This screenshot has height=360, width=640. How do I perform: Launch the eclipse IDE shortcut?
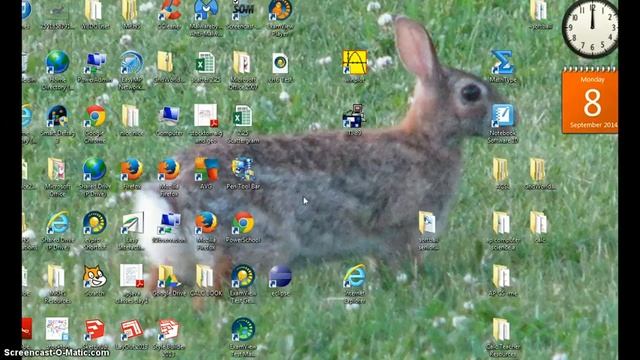pyautogui.click(x=280, y=277)
